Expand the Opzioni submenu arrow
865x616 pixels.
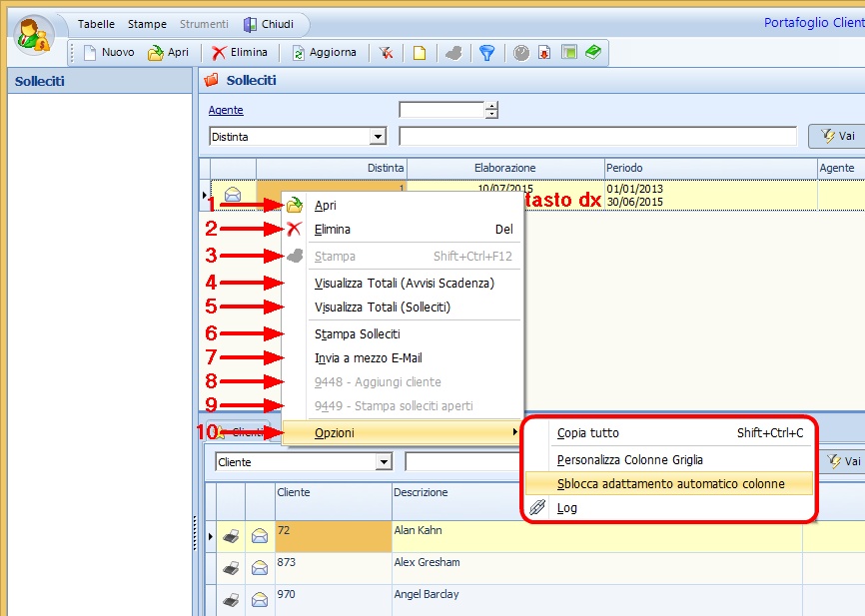tap(514, 432)
